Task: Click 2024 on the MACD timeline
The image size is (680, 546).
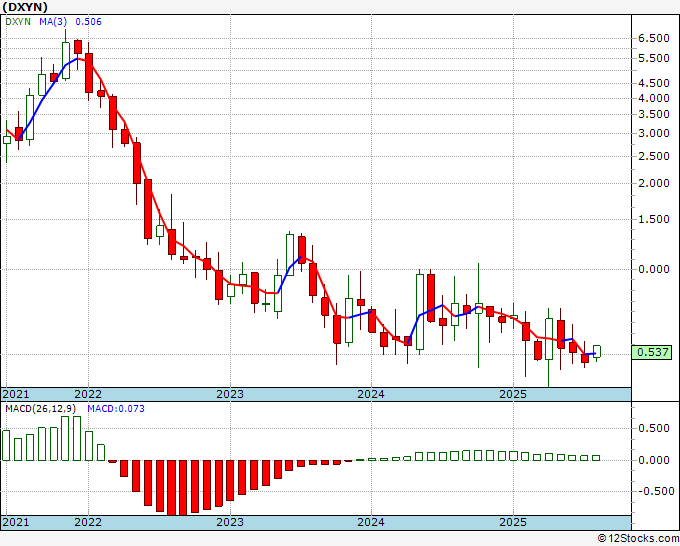Action: click(x=371, y=522)
